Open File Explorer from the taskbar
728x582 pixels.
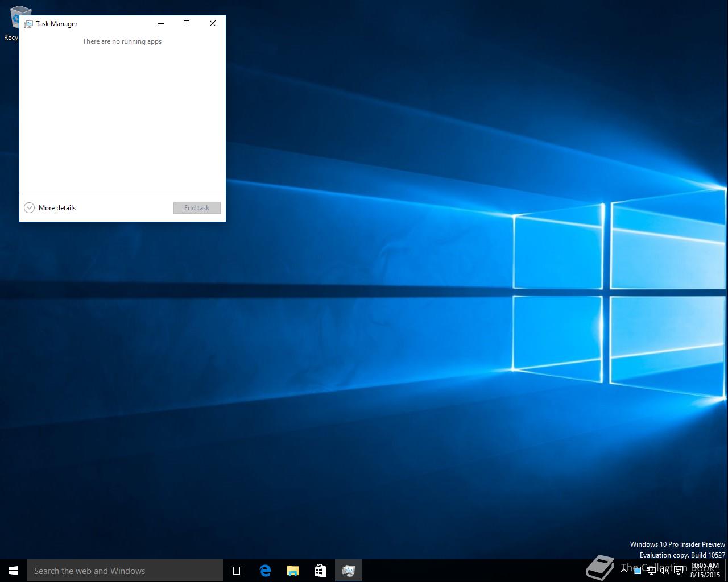tap(293, 571)
